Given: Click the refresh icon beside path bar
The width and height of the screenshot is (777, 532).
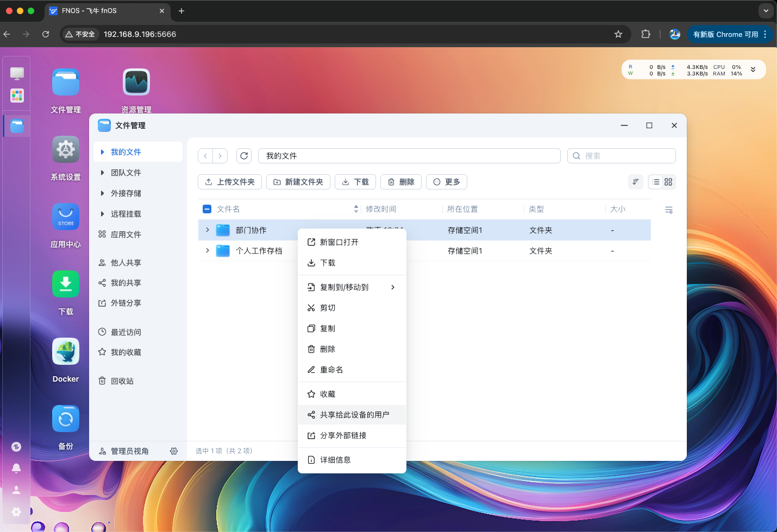Looking at the screenshot, I should tap(244, 156).
